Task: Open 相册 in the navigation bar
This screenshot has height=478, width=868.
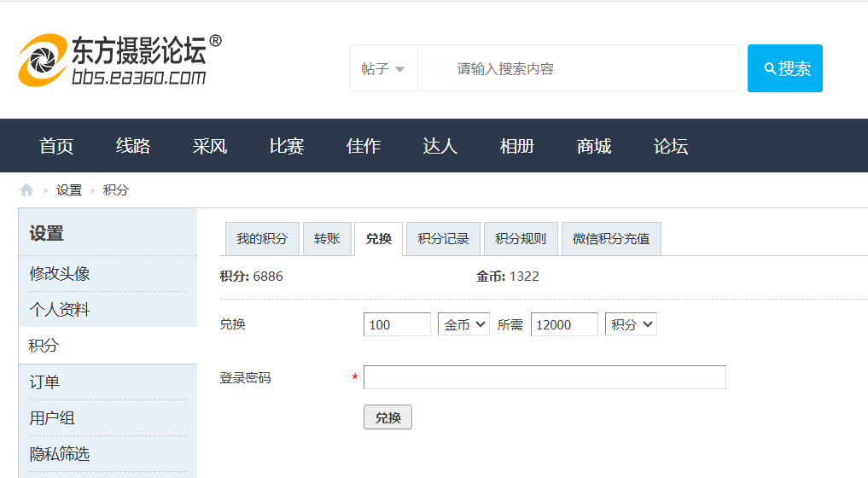Action: coord(517,146)
